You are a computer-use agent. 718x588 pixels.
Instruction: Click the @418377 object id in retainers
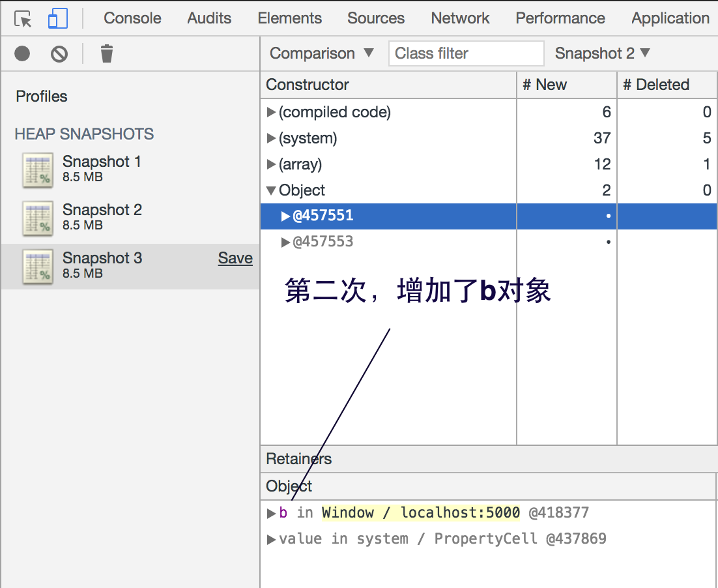558,512
